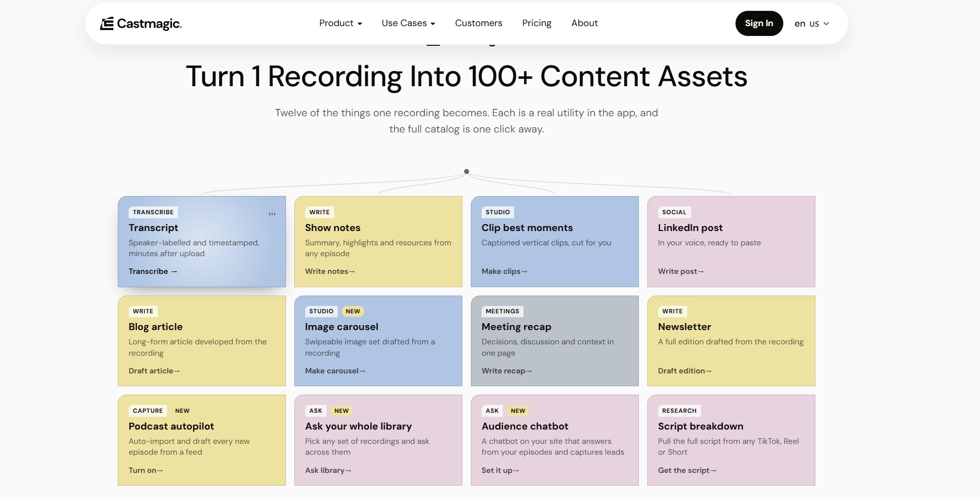This screenshot has width=980, height=500.
Task: Select the Ask your whole library title
Action: (x=358, y=426)
